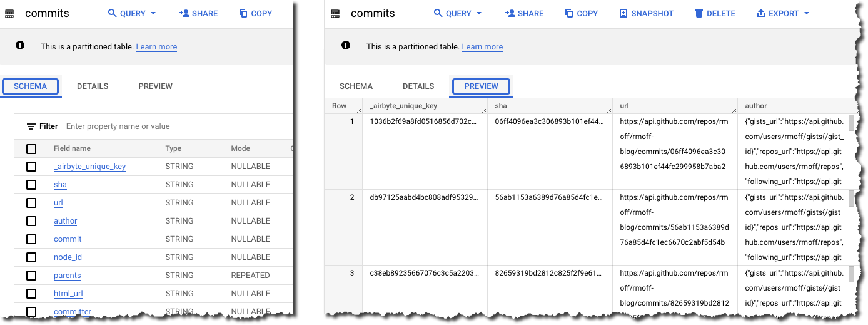Click the Share icon in the right toolbar
The height and width of the screenshot is (325, 868).
click(510, 13)
